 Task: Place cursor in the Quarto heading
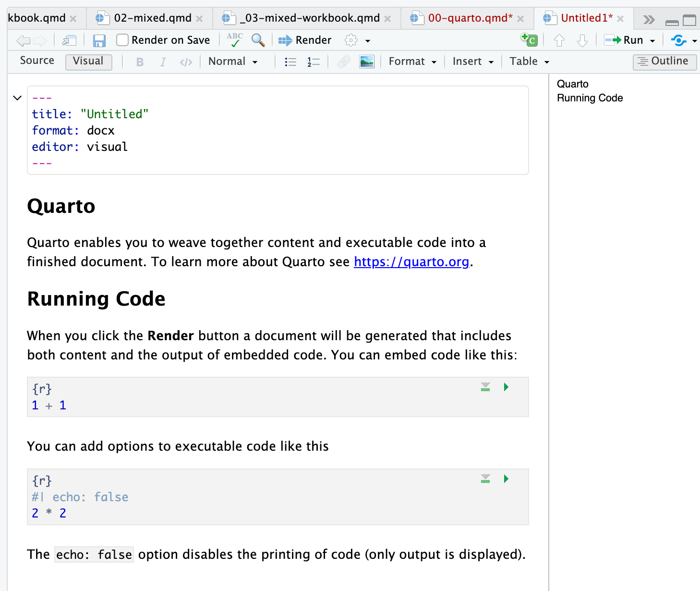[61, 206]
